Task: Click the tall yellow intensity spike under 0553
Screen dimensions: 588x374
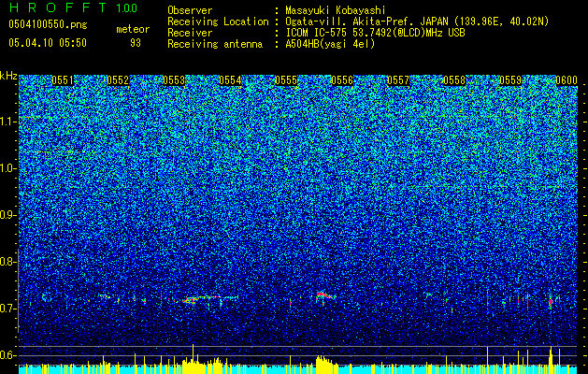Action: click(193, 359)
